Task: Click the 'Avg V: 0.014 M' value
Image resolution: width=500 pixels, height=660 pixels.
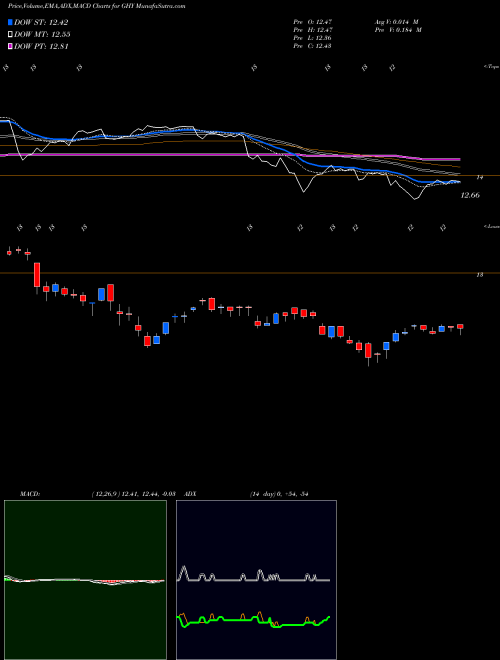Action: point(396,22)
